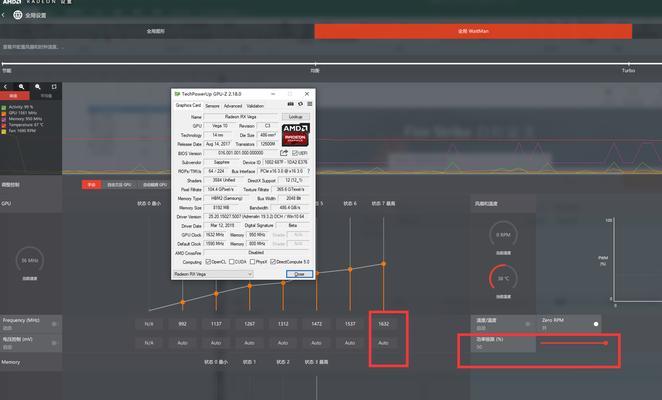The height and width of the screenshot is (400, 662).
Task: Click the BIOS export share icon in GPU-Z
Action: [284, 153]
